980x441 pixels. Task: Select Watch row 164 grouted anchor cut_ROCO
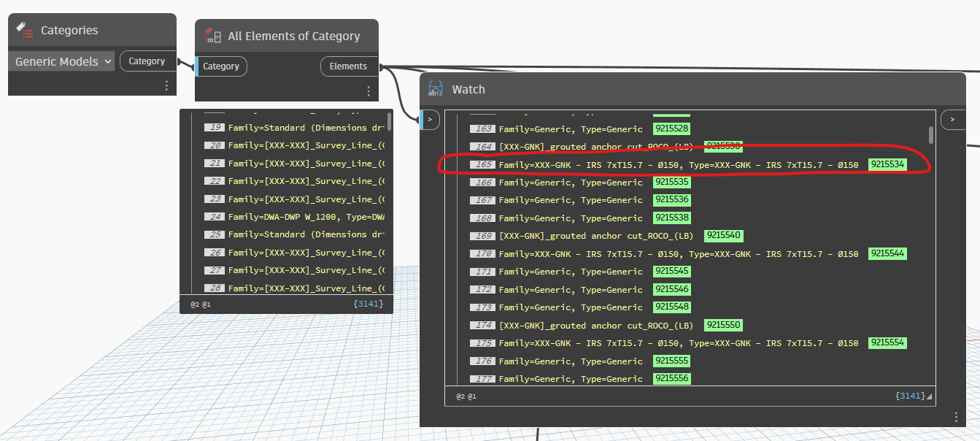coord(595,146)
